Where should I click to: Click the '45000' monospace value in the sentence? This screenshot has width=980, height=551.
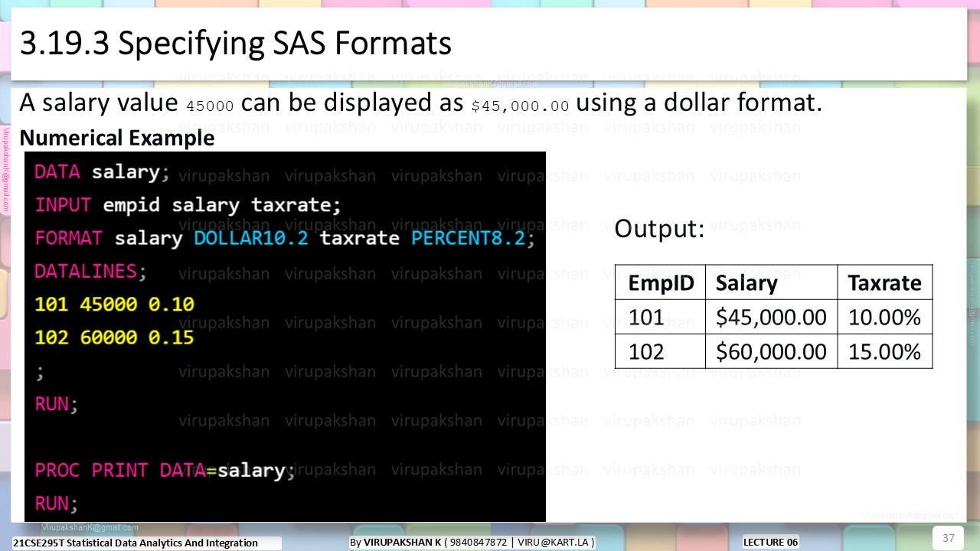(210, 106)
